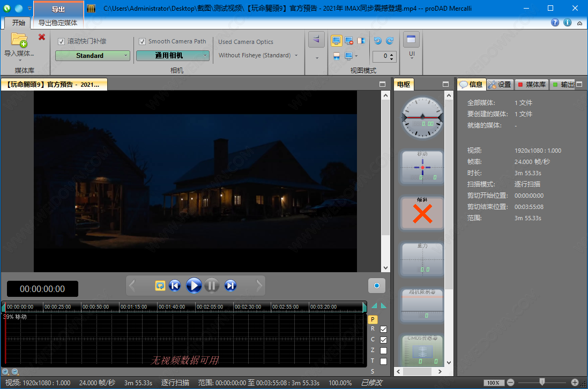
Task: Click the pause button
Action: click(x=212, y=286)
